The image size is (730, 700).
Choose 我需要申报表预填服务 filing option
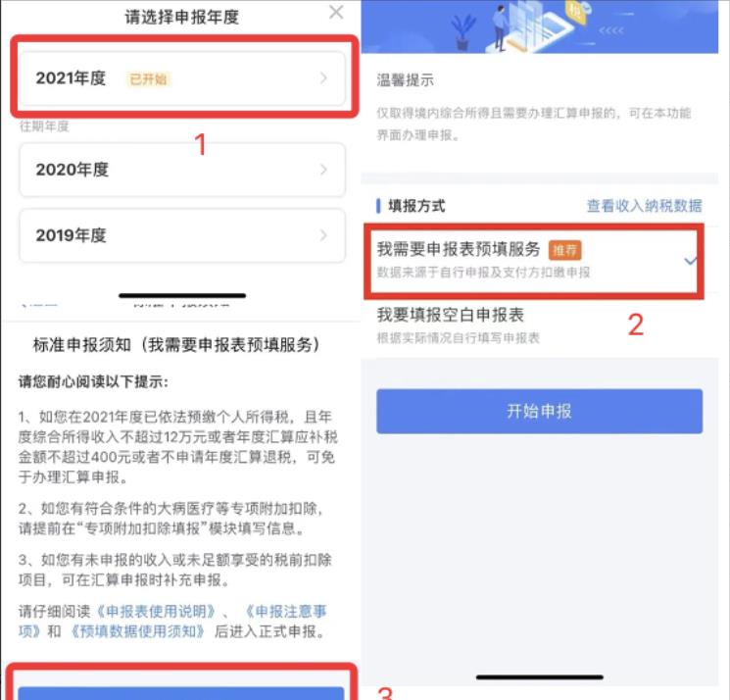tap(533, 261)
